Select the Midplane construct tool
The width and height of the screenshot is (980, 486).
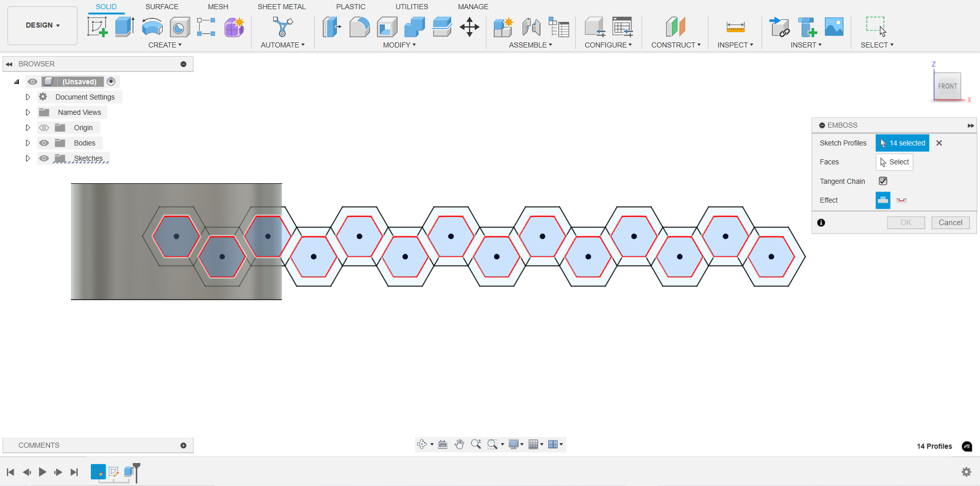point(675,27)
